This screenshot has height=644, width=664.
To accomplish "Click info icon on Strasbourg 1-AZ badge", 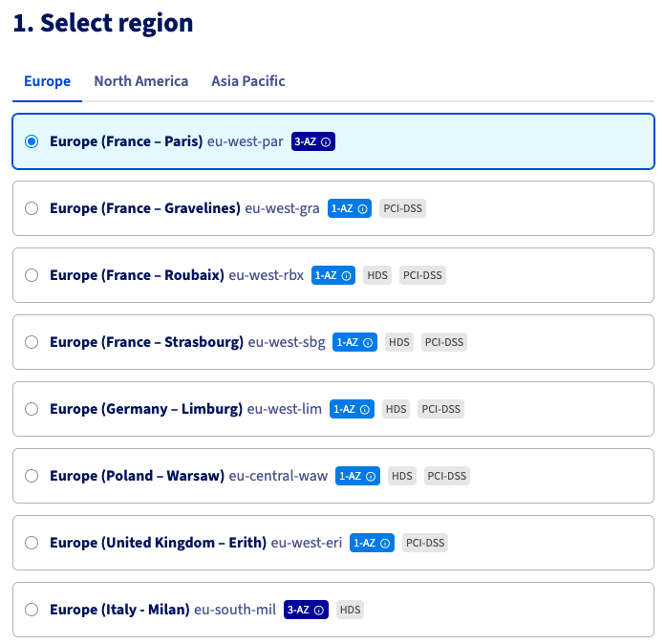I will pyautogui.click(x=368, y=343).
